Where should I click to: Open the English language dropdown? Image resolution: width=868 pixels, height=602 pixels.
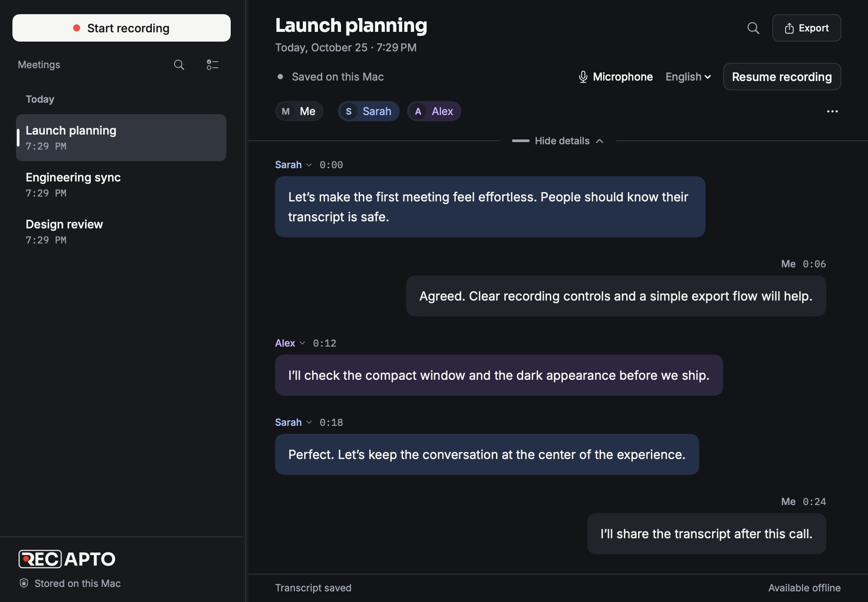click(x=688, y=77)
